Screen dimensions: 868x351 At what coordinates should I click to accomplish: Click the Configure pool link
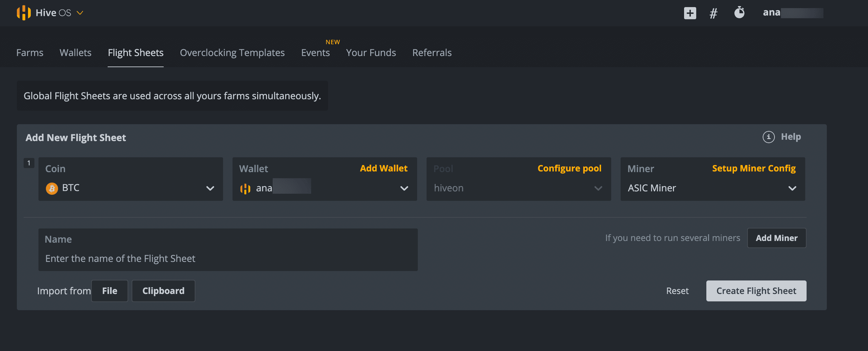pyautogui.click(x=569, y=168)
